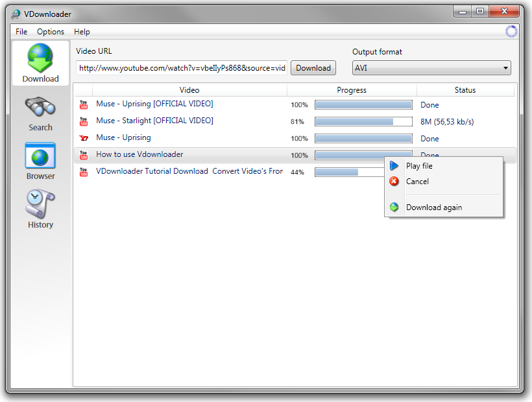Open the History scroll section
The height and width of the screenshot is (402, 532).
pyautogui.click(x=40, y=209)
